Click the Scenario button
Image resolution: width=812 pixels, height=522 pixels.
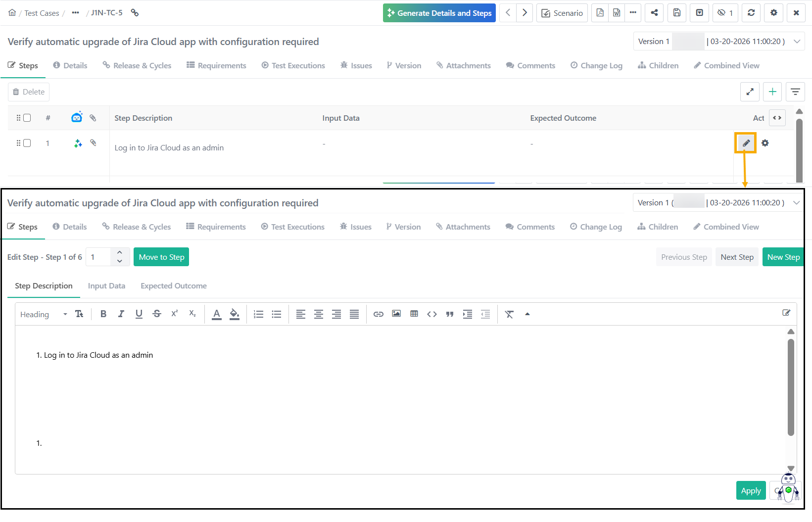(562, 13)
